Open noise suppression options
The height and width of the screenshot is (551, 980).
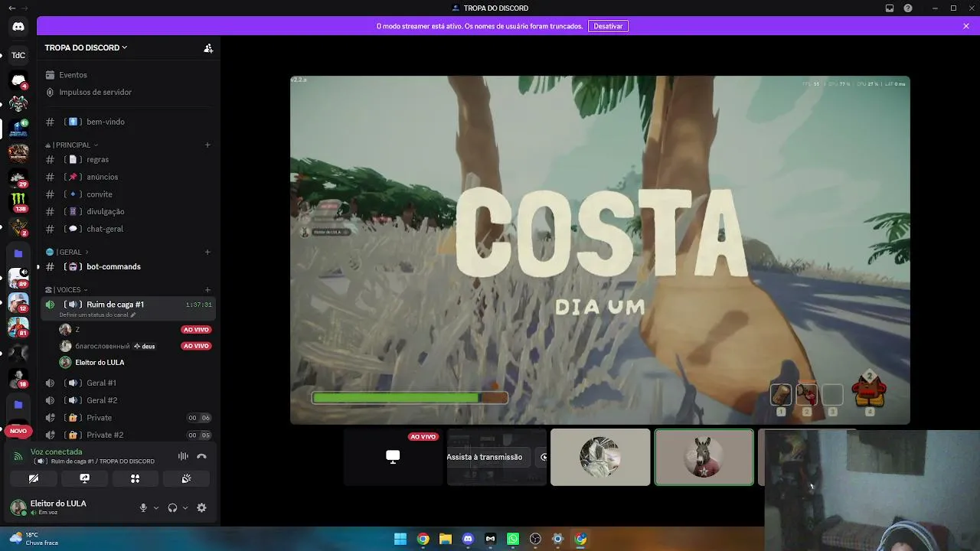[x=183, y=456]
